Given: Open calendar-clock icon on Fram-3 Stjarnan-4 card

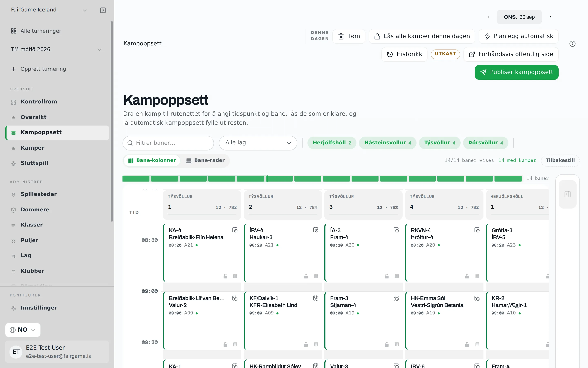Looking at the screenshot, I should tap(396, 298).
